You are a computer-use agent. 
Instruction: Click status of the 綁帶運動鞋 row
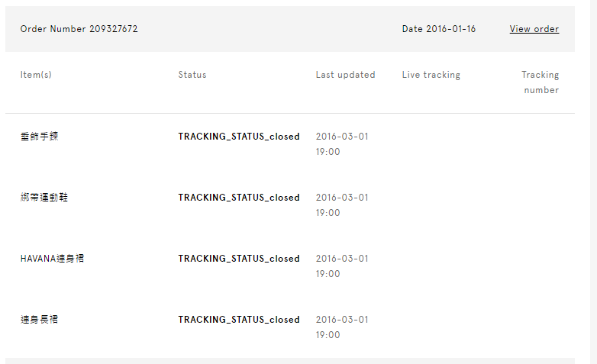238,198
